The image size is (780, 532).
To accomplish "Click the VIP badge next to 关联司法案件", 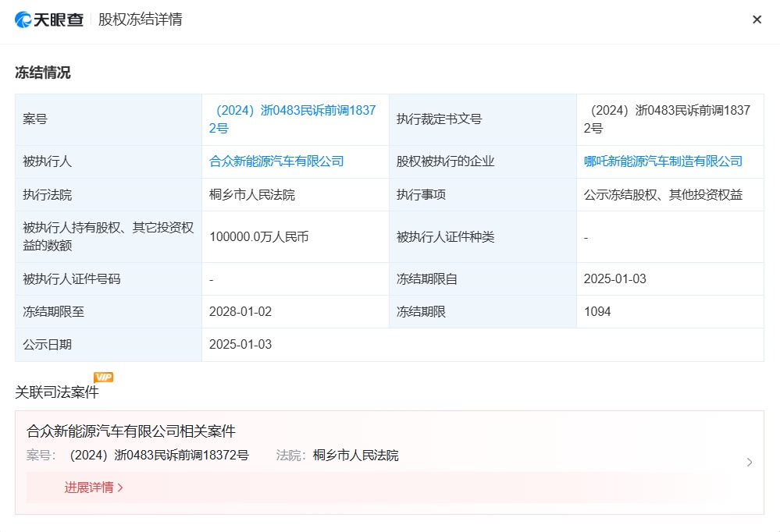I will coord(104,378).
